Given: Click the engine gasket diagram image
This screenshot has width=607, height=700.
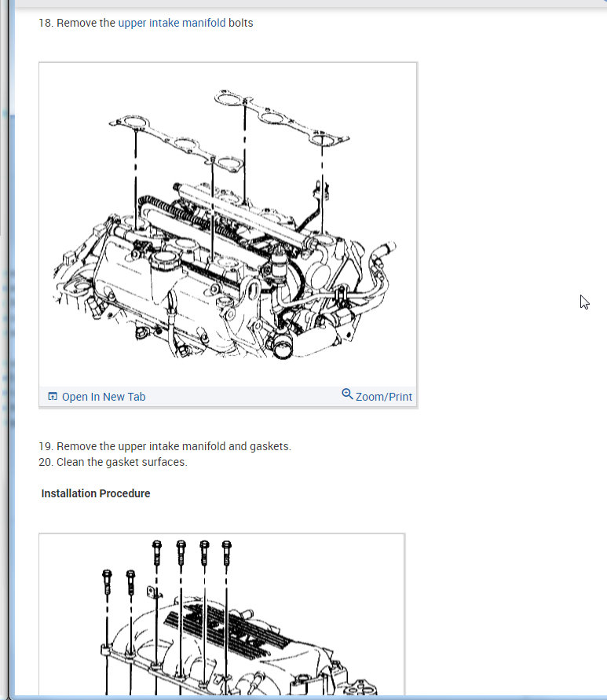Looking at the screenshot, I should (x=228, y=225).
